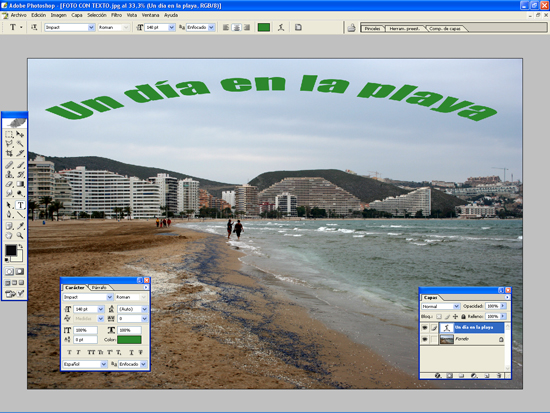Click the warp text icon in options bar
Viewport: 550px width, 413px height.
[281, 27]
